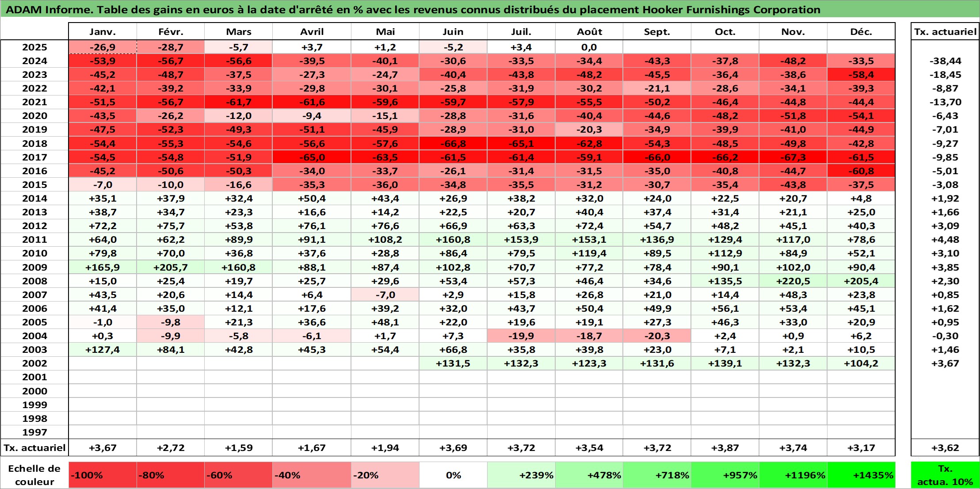Click the +56,1 cell for Oct. 2006
Image resolution: width=980 pixels, height=489 pixels.
[x=725, y=308]
